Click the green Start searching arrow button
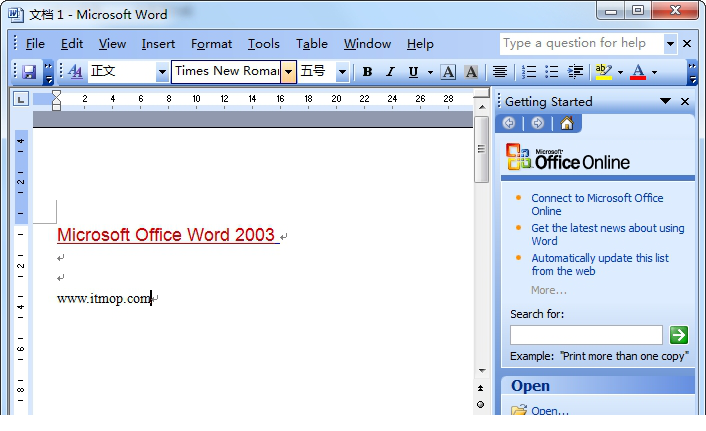 (x=679, y=335)
